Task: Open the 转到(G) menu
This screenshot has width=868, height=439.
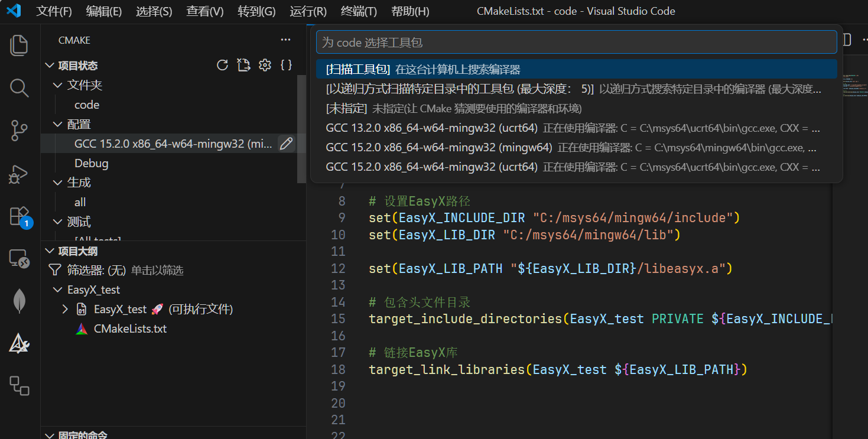Action: [x=256, y=11]
